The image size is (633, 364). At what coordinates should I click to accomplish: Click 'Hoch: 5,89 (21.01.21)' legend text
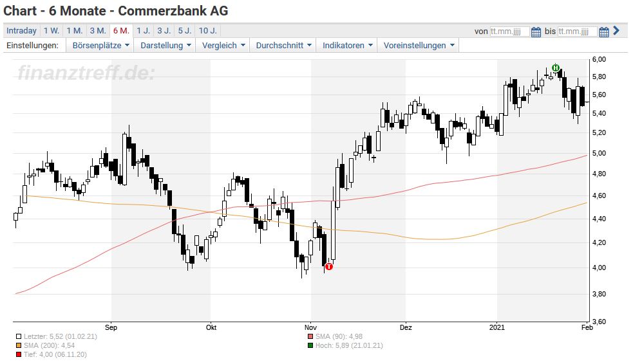point(349,345)
